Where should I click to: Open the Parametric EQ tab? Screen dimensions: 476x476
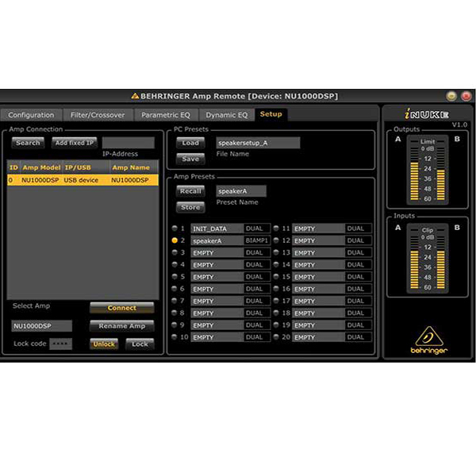(x=166, y=115)
